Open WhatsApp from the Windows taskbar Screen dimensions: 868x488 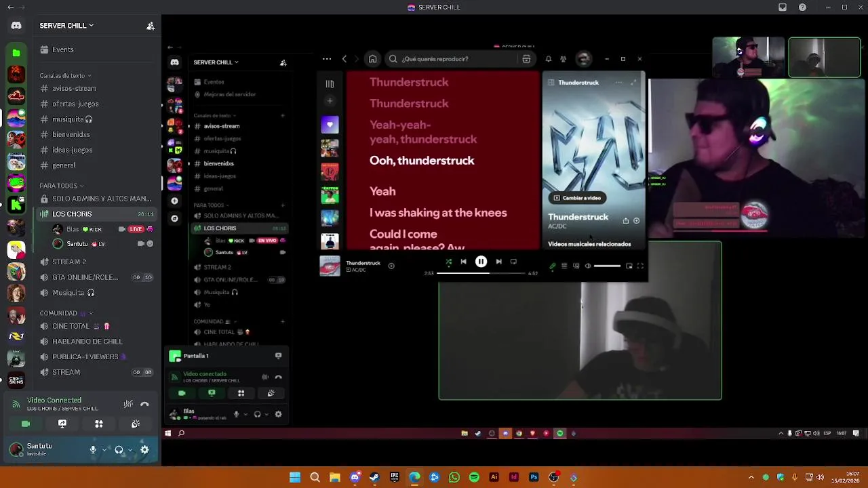[454, 478]
